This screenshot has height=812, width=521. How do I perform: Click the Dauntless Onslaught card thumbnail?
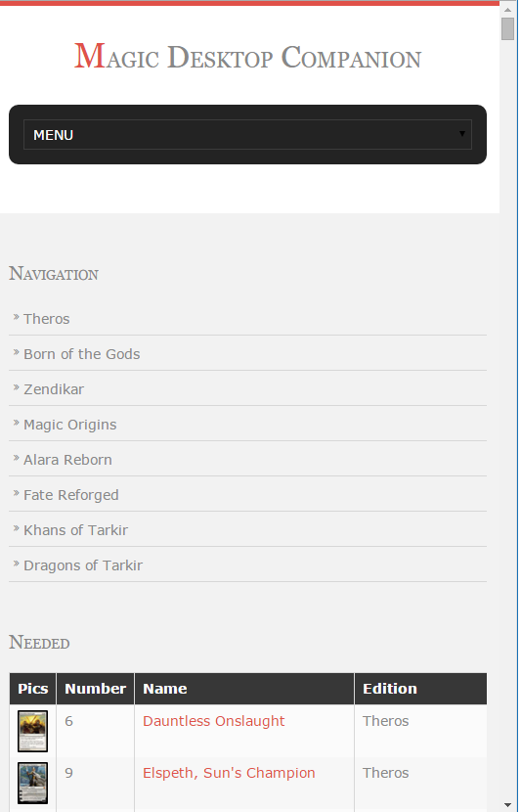click(x=32, y=733)
